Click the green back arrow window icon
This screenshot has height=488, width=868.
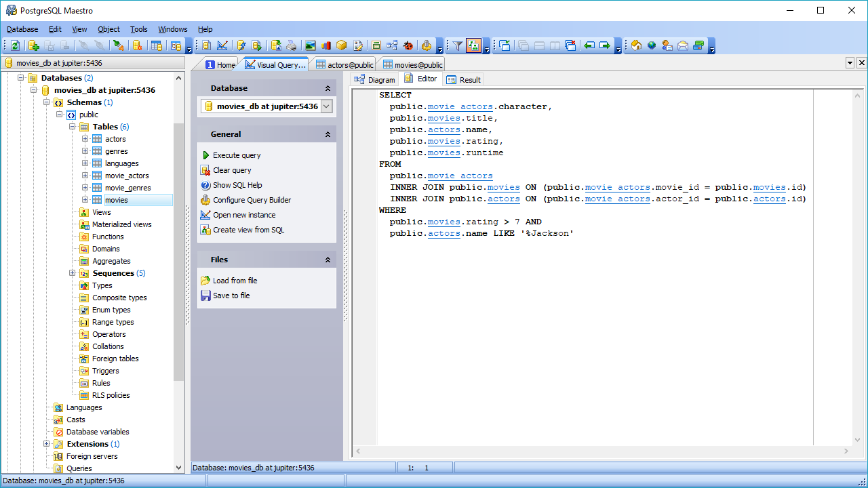click(x=589, y=45)
